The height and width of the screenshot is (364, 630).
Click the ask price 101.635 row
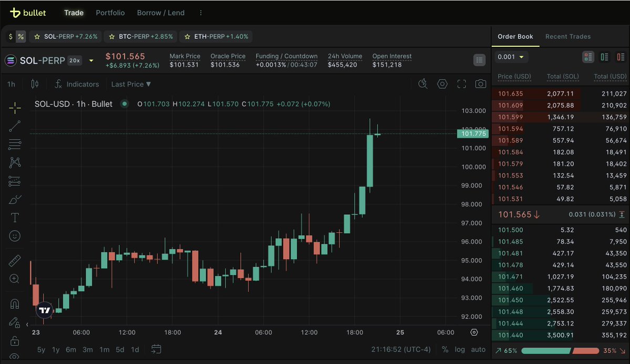point(561,93)
